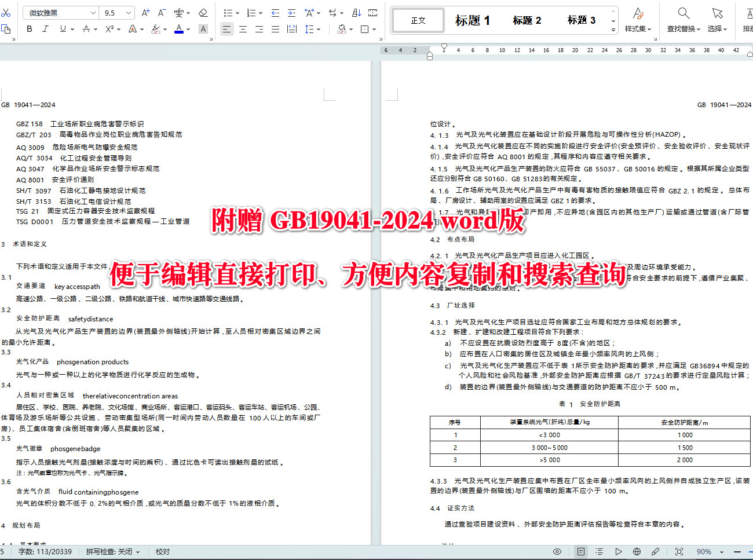Expand the styles gallery bottom arrow
753x560 pixels.
click(x=613, y=30)
